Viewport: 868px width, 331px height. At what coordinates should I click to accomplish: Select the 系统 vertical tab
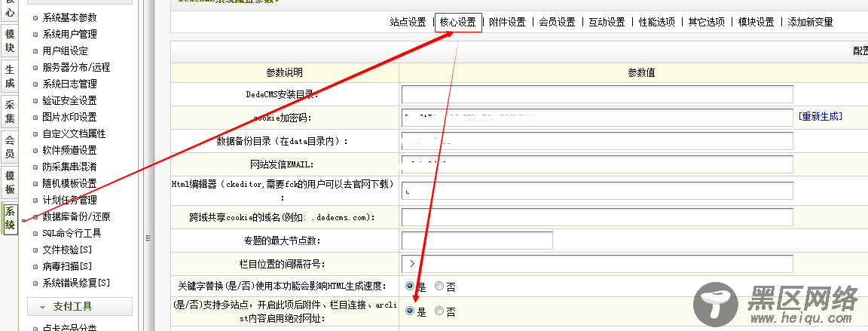pyautogui.click(x=10, y=219)
